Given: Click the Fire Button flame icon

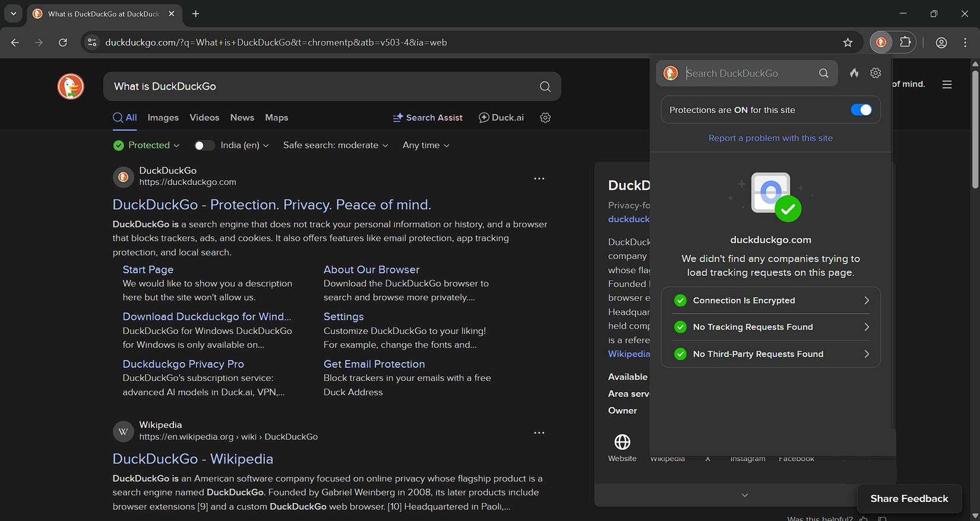Looking at the screenshot, I should pos(854,73).
